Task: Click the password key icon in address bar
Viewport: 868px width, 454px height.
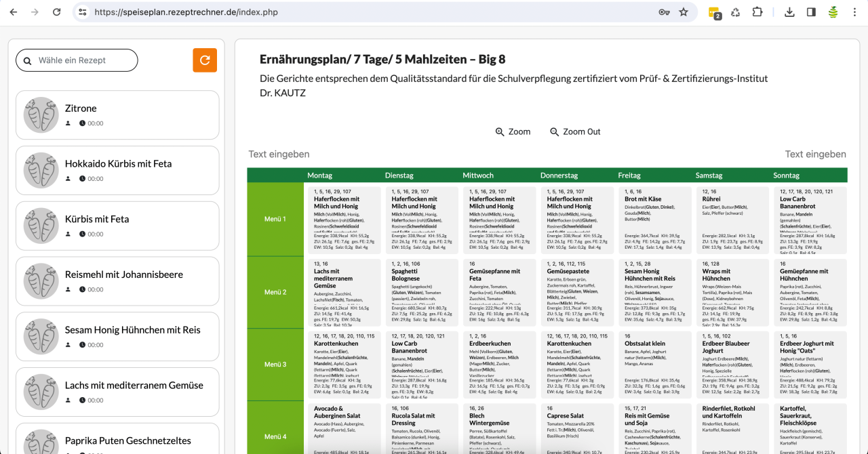Action: (664, 12)
